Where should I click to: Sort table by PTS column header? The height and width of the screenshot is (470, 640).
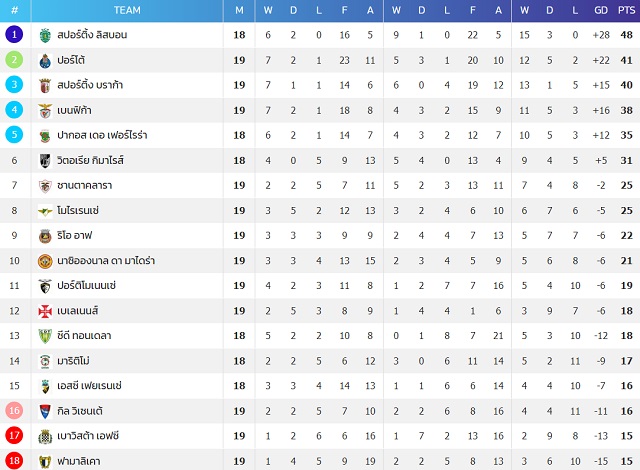627,10
